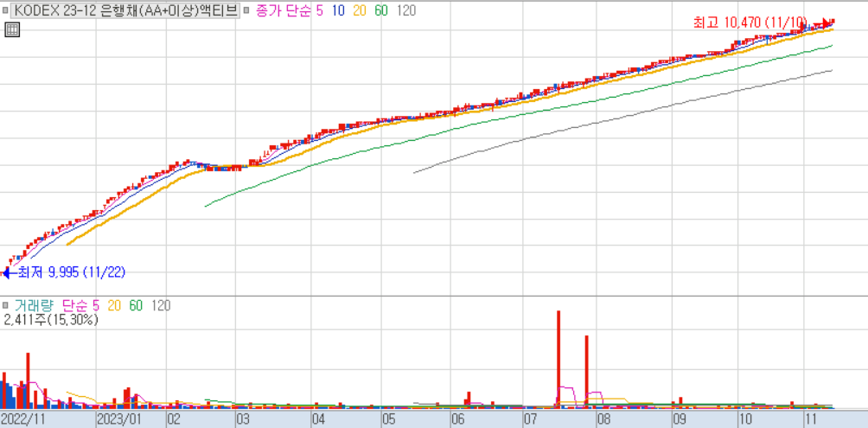868x428 pixels.
Task: Click the 거래량 volume label
Action: coord(34,305)
